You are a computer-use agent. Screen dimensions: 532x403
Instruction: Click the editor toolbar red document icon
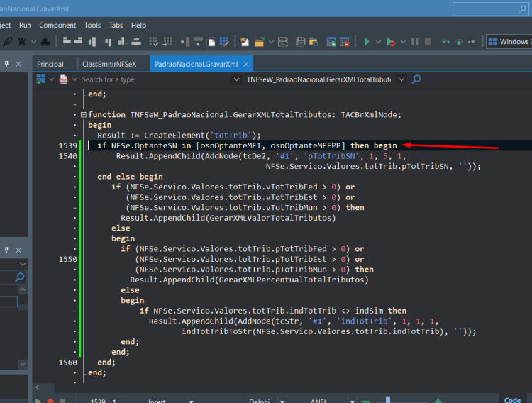click(x=63, y=79)
